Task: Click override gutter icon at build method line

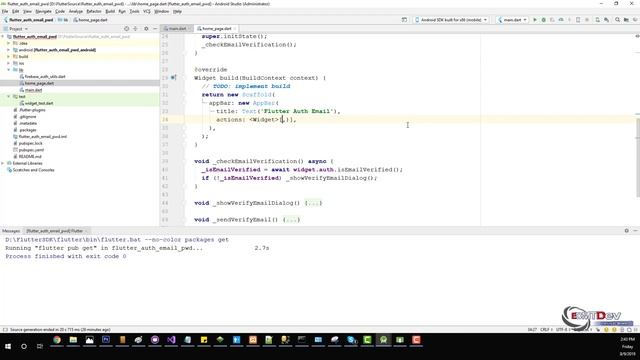Action: point(173,78)
